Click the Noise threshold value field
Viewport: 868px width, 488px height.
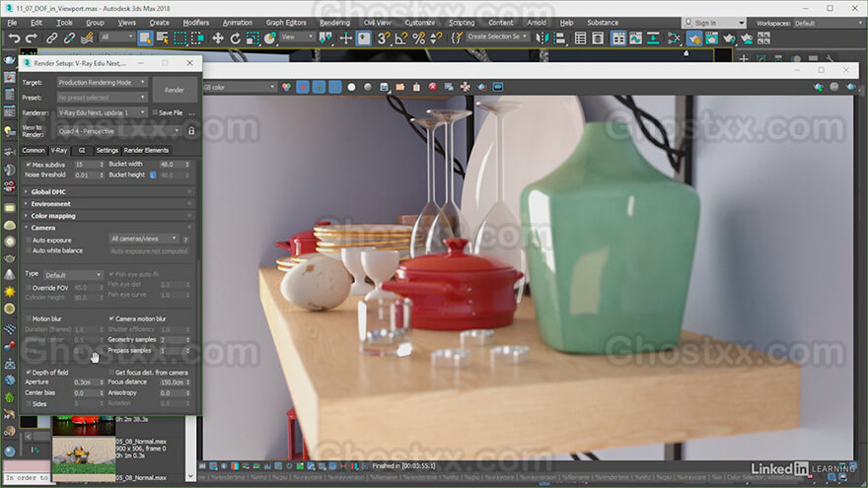click(x=85, y=174)
